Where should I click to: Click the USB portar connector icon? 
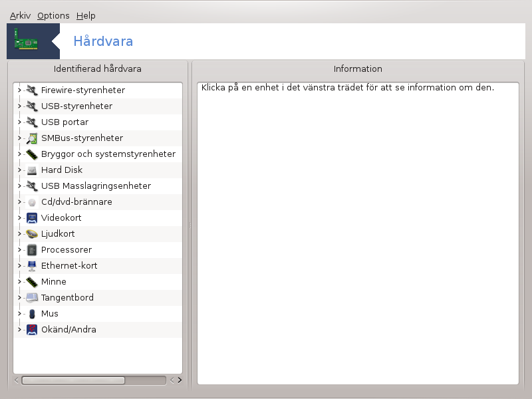(x=32, y=122)
